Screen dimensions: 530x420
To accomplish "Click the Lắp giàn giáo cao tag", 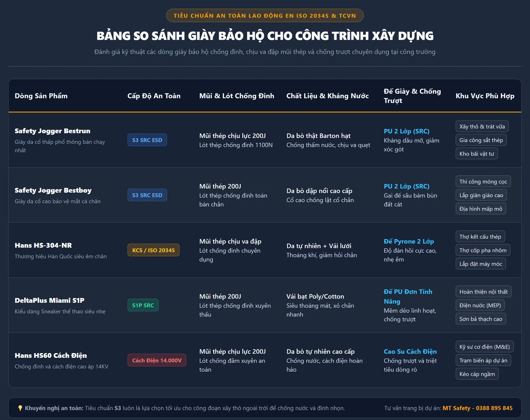I will (x=481, y=195).
